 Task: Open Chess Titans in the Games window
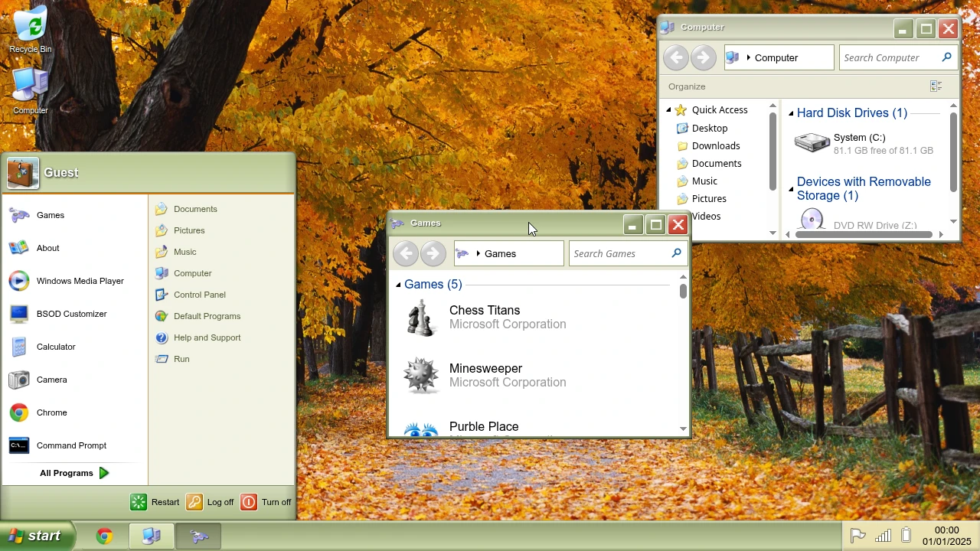[484, 317]
